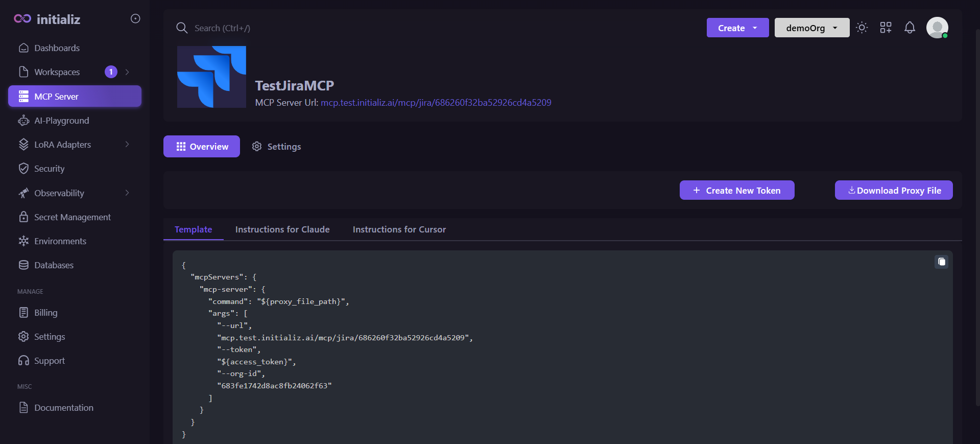Open the apps grid shortcut icon
The image size is (980, 444).
(886, 28)
